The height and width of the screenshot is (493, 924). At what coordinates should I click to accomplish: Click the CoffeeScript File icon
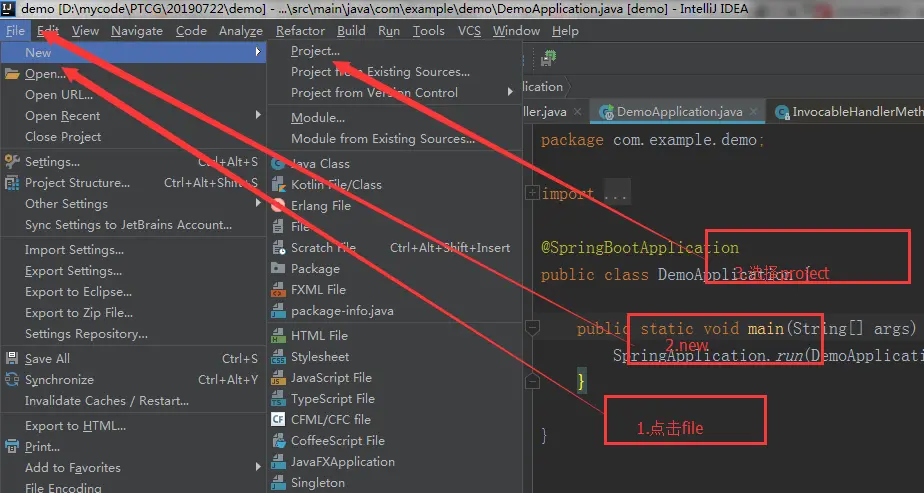pyautogui.click(x=278, y=441)
